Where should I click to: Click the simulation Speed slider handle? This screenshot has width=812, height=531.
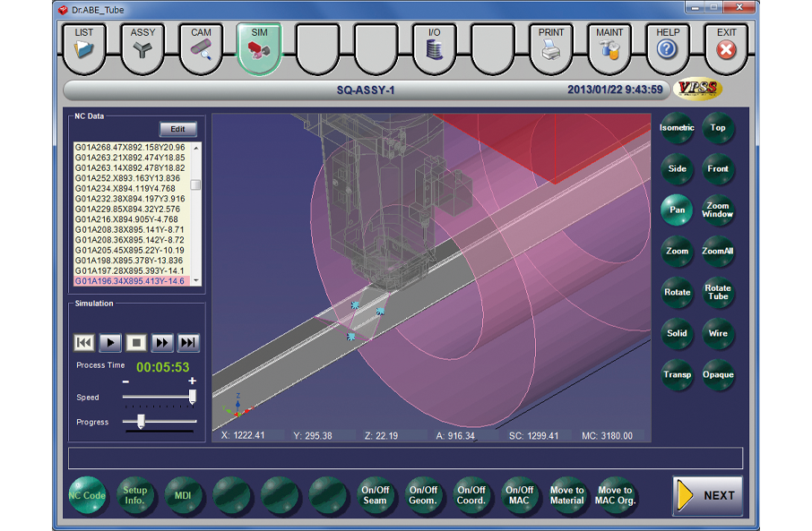point(192,397)
